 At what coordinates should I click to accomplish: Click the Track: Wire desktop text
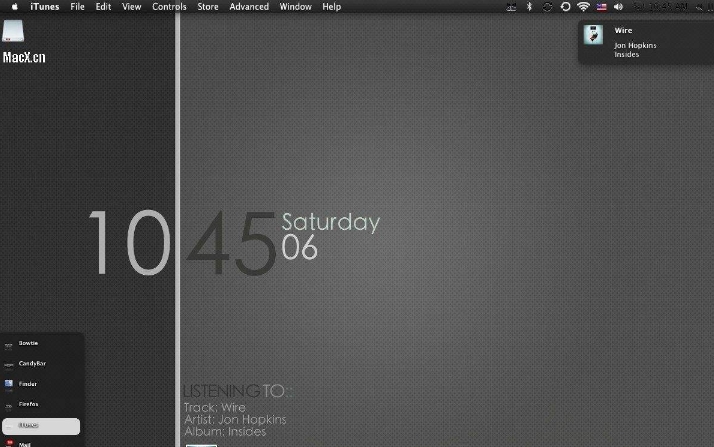214,407
